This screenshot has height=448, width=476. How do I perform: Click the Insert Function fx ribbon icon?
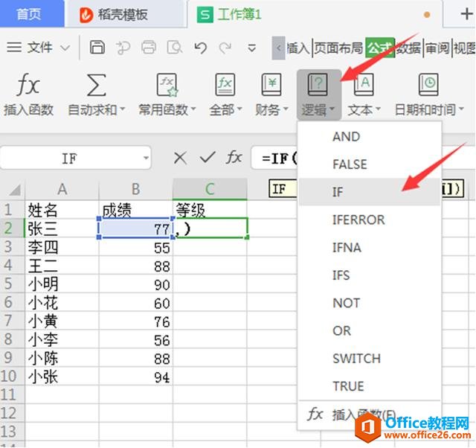pyautogui.click(x=28, y=84)
